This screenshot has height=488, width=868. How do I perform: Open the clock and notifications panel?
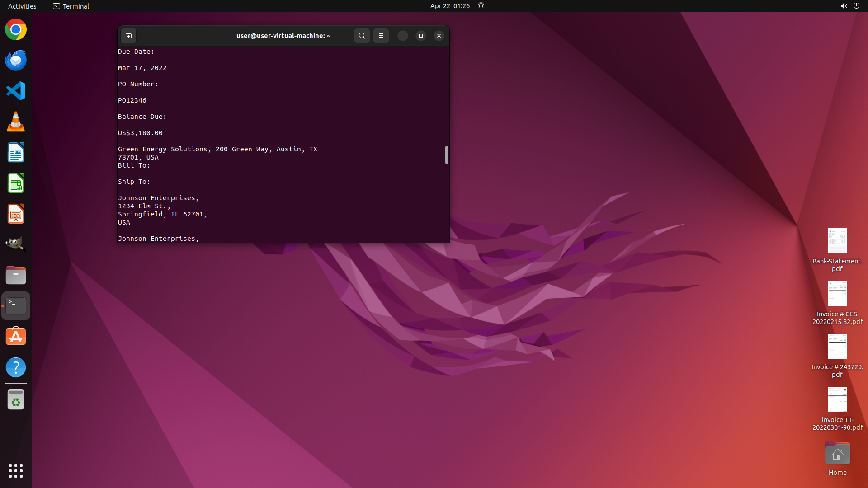[x=450, y=6]
